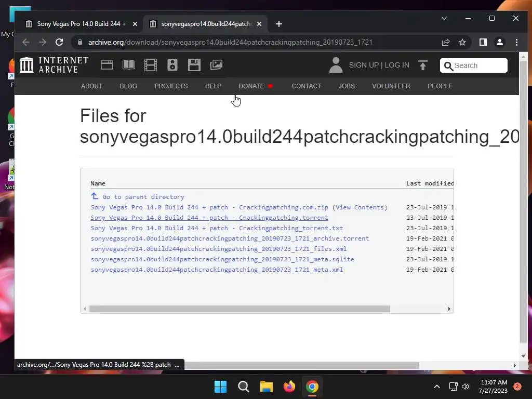Click the Internet Archive Search field
532x399 pixels.
[x=474, y=65]
